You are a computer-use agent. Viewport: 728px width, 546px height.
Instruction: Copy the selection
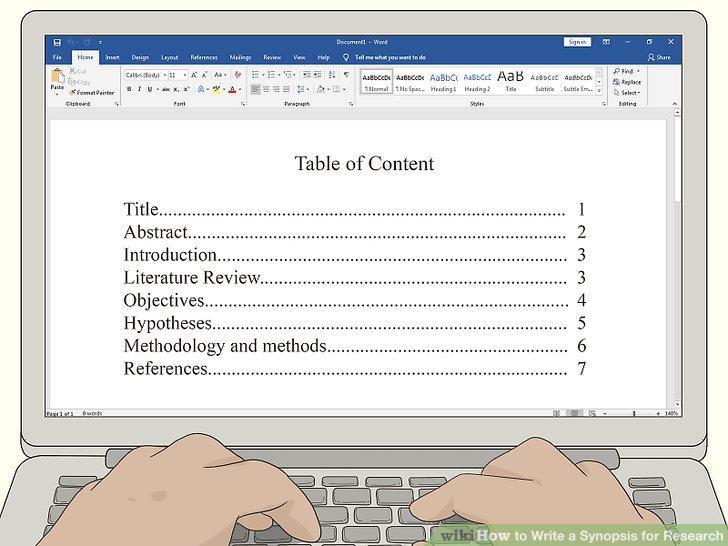[79, 82]
